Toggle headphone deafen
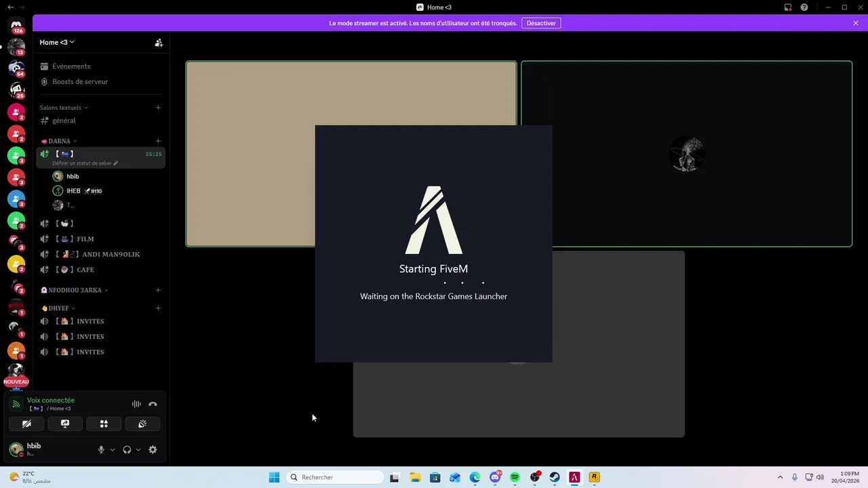 127,449
